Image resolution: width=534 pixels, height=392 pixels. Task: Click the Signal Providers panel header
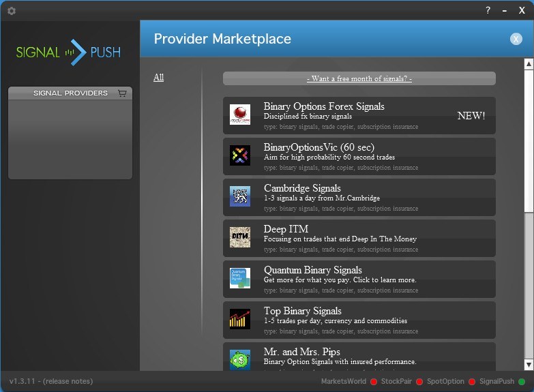[70, 93]
